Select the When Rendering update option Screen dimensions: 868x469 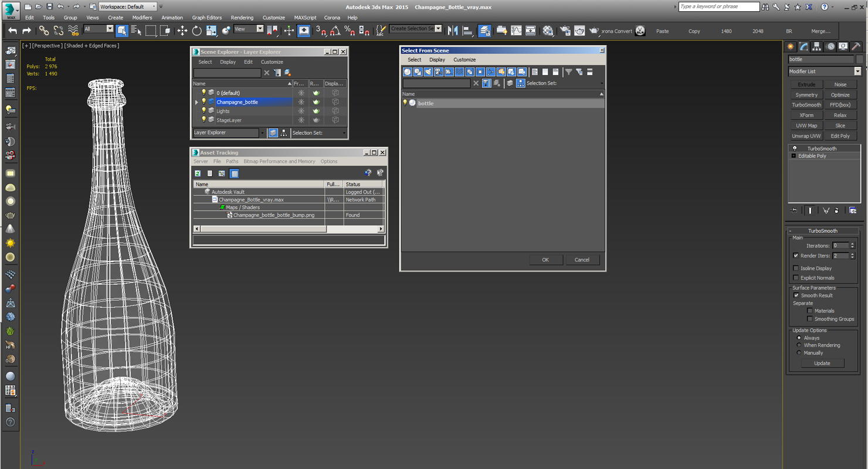pyautogui.click(x=799, y=345)
